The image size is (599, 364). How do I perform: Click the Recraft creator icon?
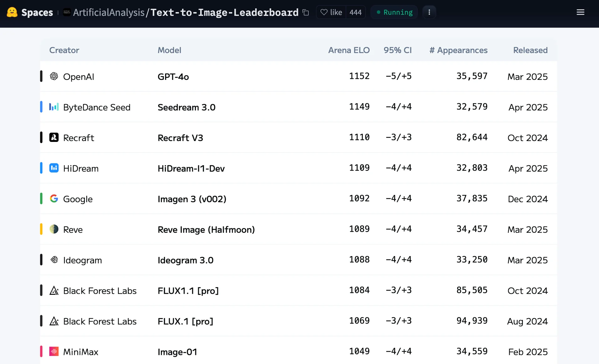tap(54, 137)
